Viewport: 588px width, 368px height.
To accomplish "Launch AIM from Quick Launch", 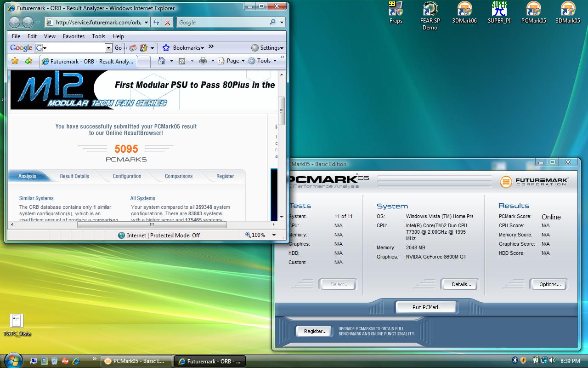I will (65, 361).
